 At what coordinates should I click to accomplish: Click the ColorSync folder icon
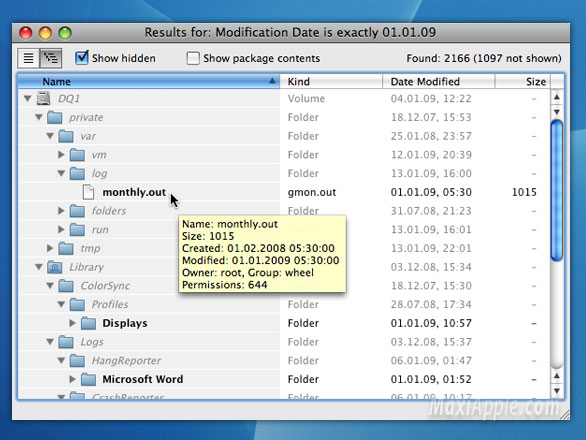coord(66,286)
